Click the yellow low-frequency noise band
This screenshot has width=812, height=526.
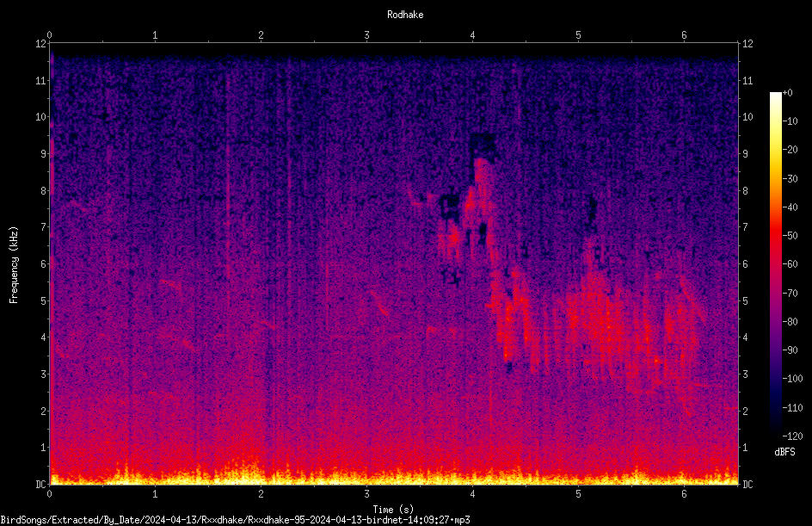click(x=394, y=477)
